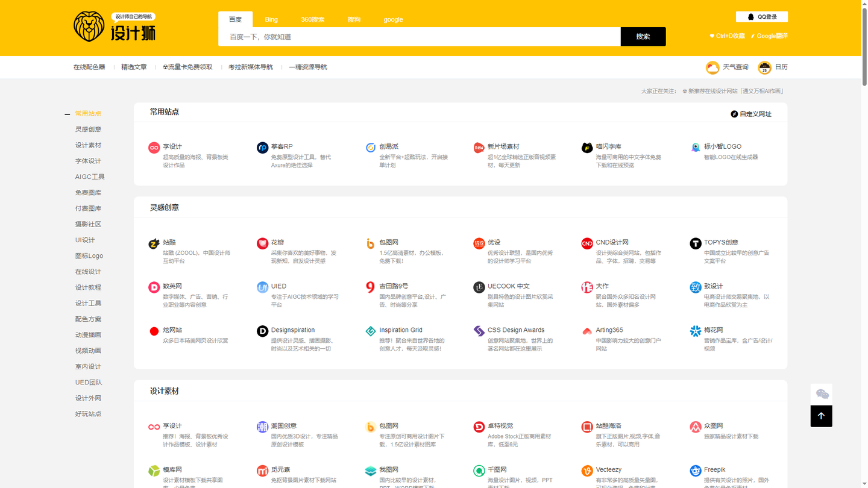The image size is (868, 488).
Task: Click the CSS Design Awards icon
Action: pos(479,331)
